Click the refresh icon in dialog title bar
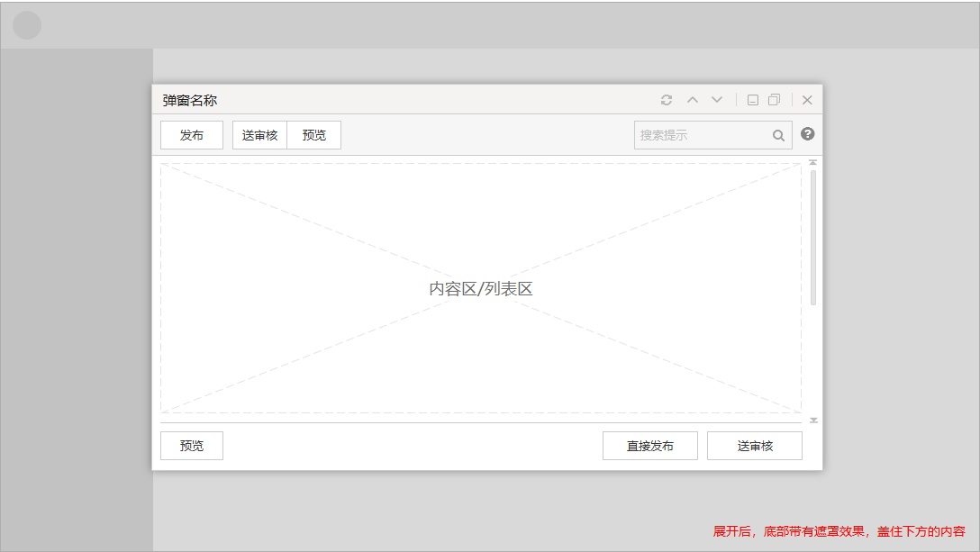 tap(667, 100)
